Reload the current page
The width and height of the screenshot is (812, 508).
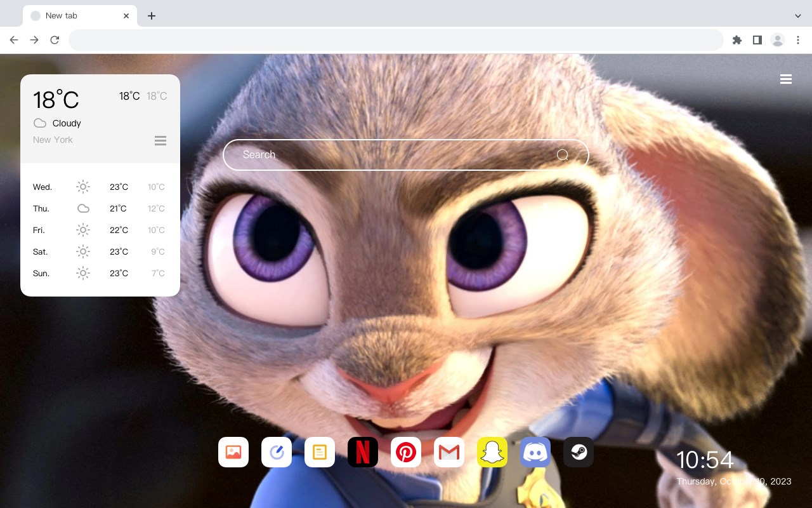(x=55, y=40)
